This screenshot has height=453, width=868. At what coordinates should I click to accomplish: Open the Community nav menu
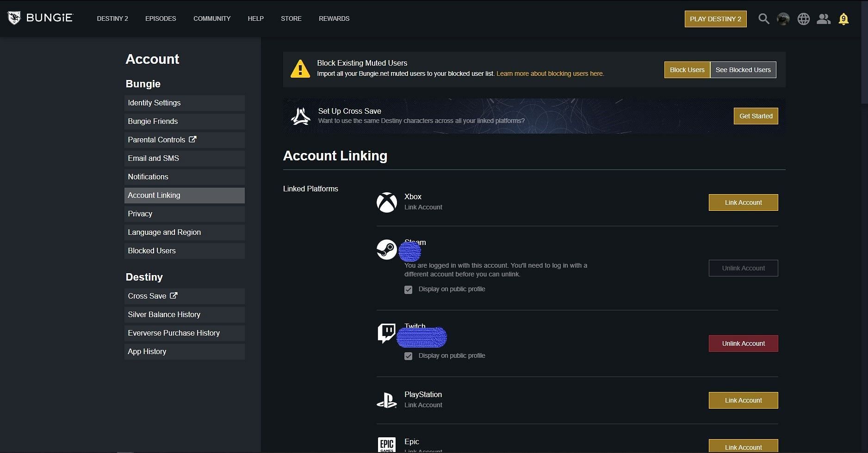pos(212,18)
